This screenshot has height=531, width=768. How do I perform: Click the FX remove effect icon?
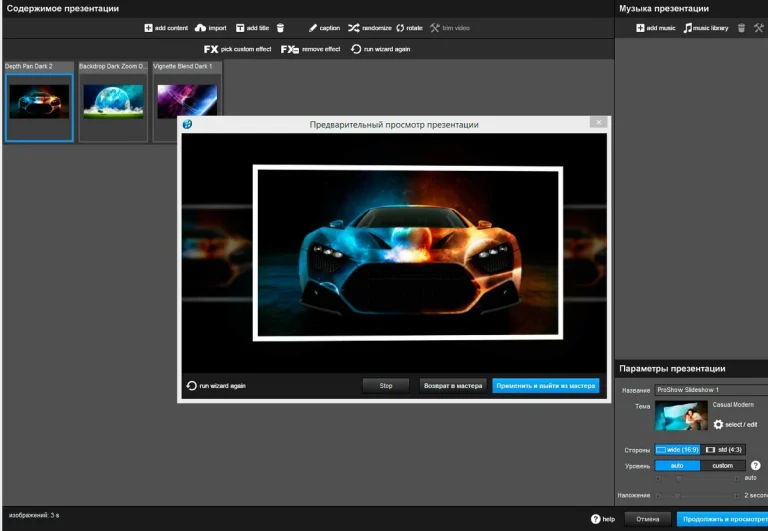(x=290, y=49)
